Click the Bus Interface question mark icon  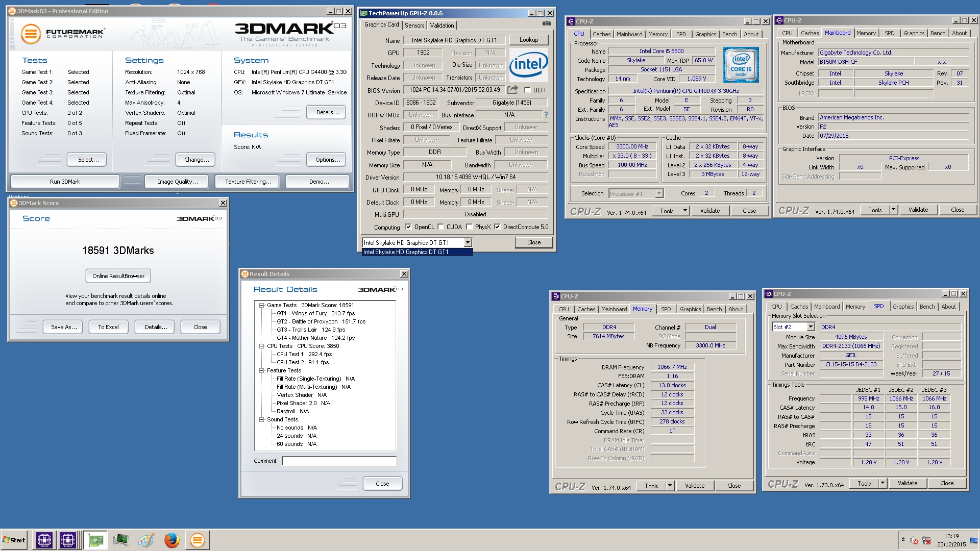pyautogui.click(x=546, y=115)
